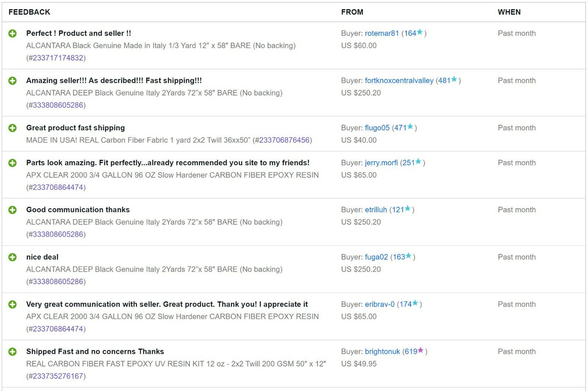588x391 pixels.
Task: Open buyer profile fortknoxcentralvalley
Action: pyautogui.click(x=399, y=81)
